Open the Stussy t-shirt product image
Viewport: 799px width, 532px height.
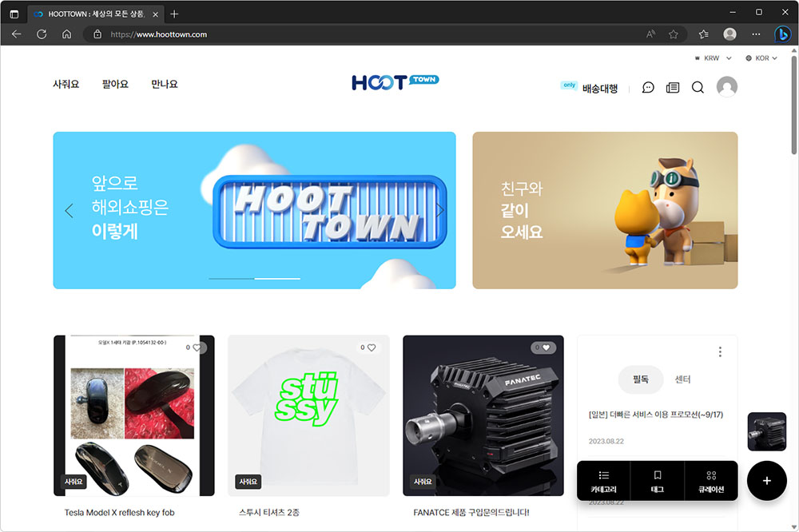[308, 415]
